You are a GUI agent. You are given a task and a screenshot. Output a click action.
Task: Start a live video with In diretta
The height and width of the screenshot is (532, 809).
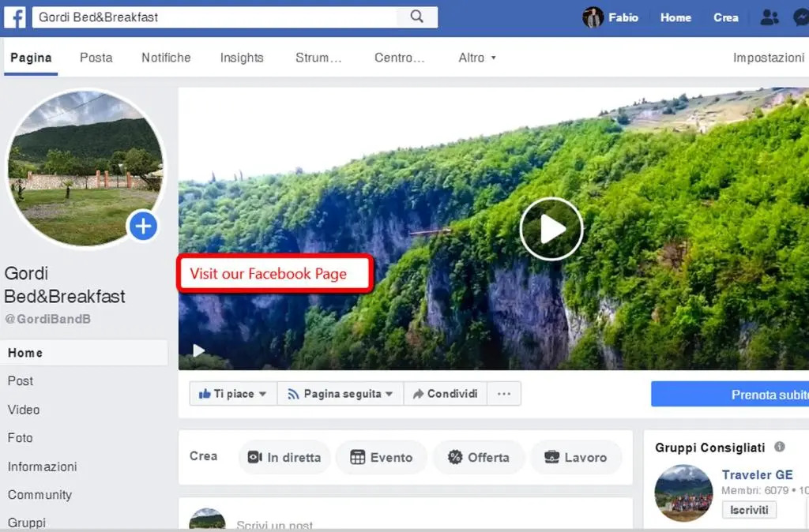tap(284, 457)
